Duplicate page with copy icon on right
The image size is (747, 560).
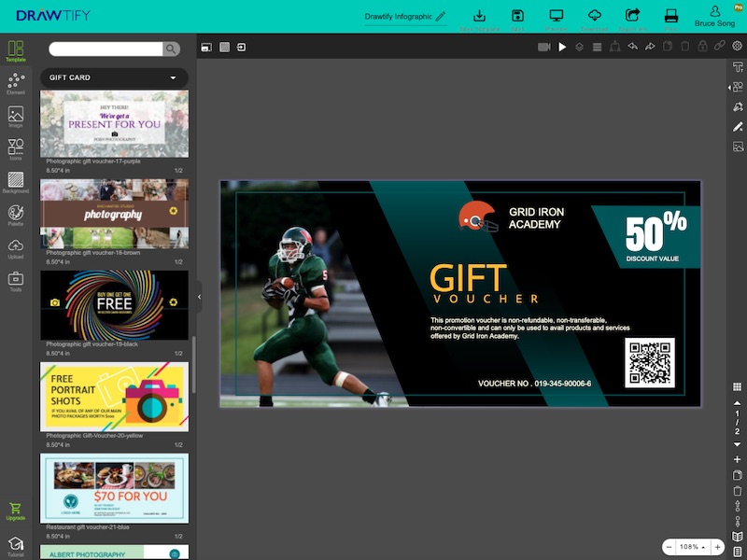point(737,475)
